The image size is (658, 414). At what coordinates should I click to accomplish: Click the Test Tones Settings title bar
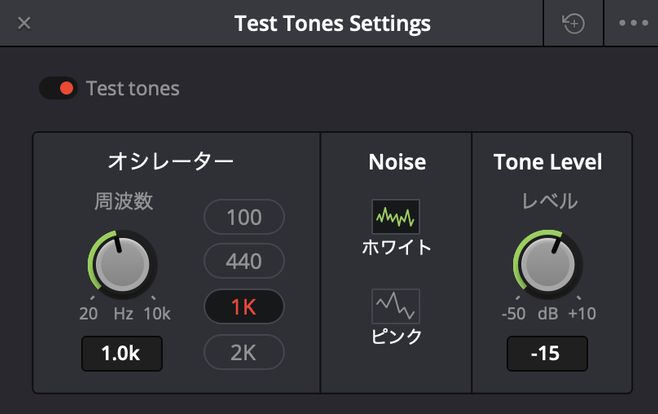coord(332,23)
